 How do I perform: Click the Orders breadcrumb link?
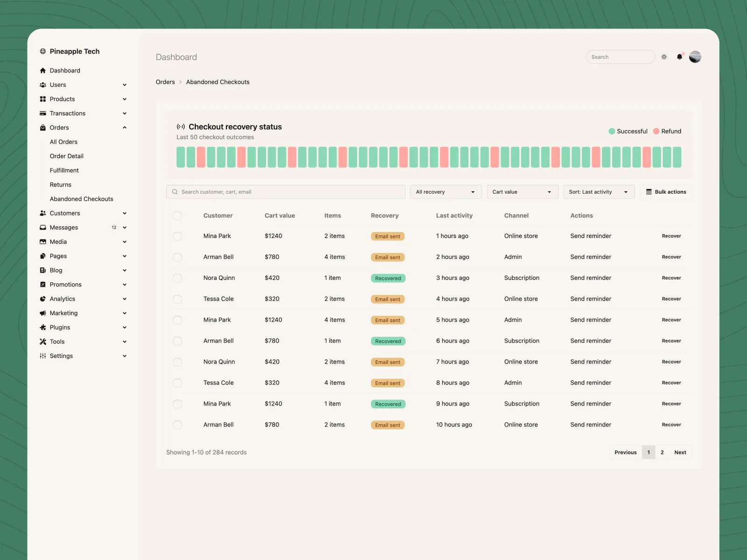[165, 82]
